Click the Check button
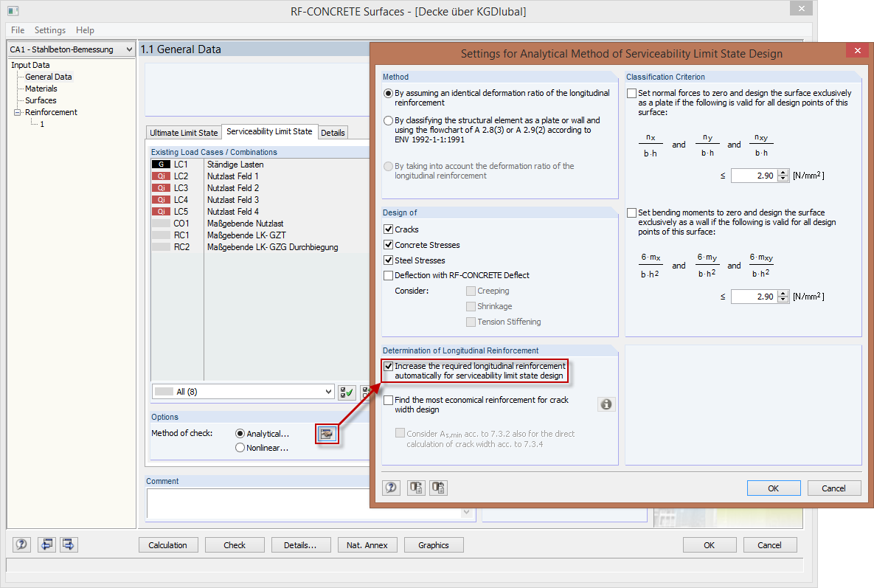 click(235, 545)
